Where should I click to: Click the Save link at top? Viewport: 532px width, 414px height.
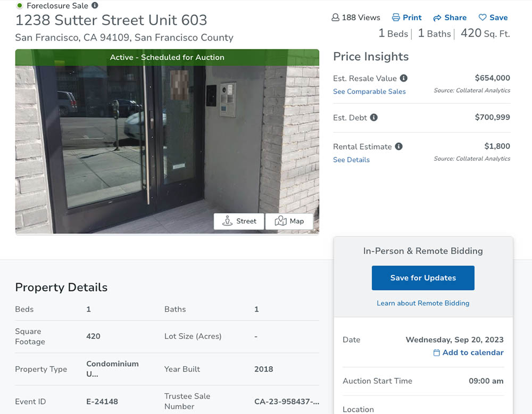point(498,18)
